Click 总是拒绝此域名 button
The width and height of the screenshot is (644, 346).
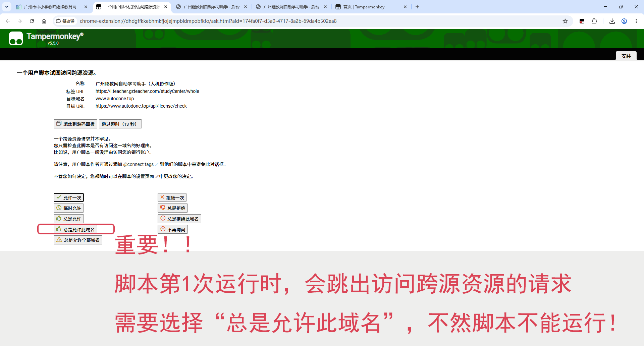tap(179, 219)
